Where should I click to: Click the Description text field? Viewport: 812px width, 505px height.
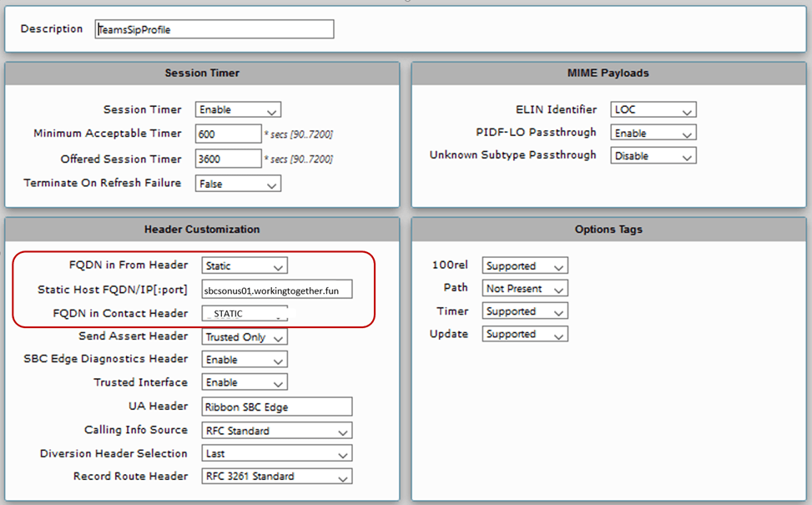click(x=214, y=29)
